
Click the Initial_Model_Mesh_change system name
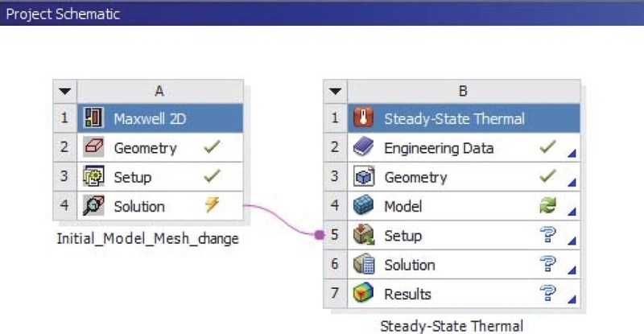point(147,239)
